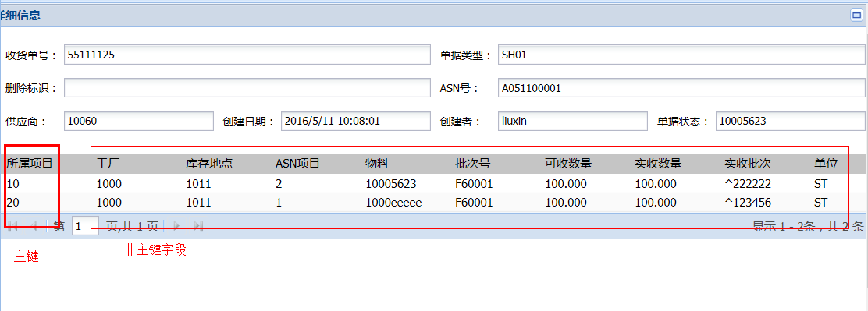Click the ST unit cell in the ^123456 row
The width and height of the screenshot is (868, 311).
[820, 203]
